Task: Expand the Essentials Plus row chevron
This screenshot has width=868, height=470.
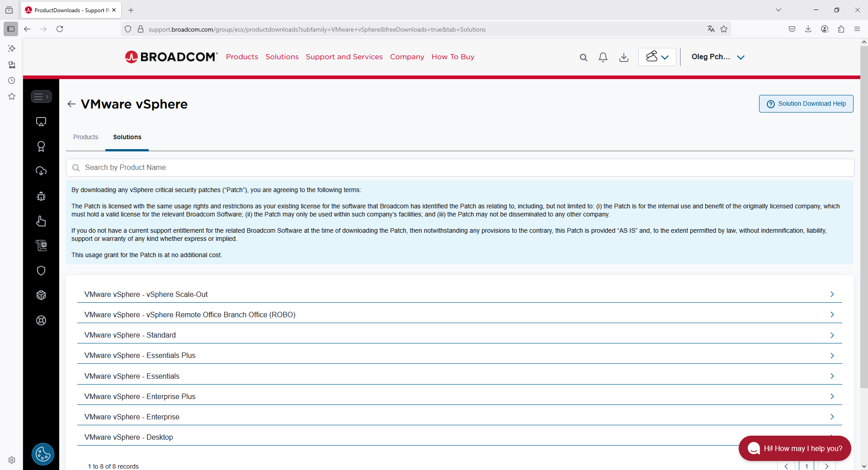Action: point(832,356)
